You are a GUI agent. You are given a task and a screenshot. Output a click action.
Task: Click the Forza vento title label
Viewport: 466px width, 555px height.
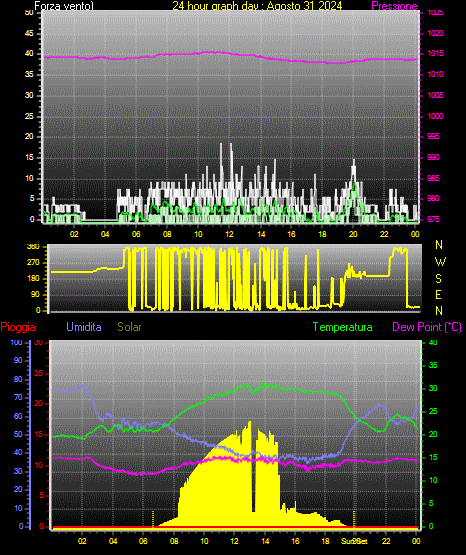(x=64, y=6)
